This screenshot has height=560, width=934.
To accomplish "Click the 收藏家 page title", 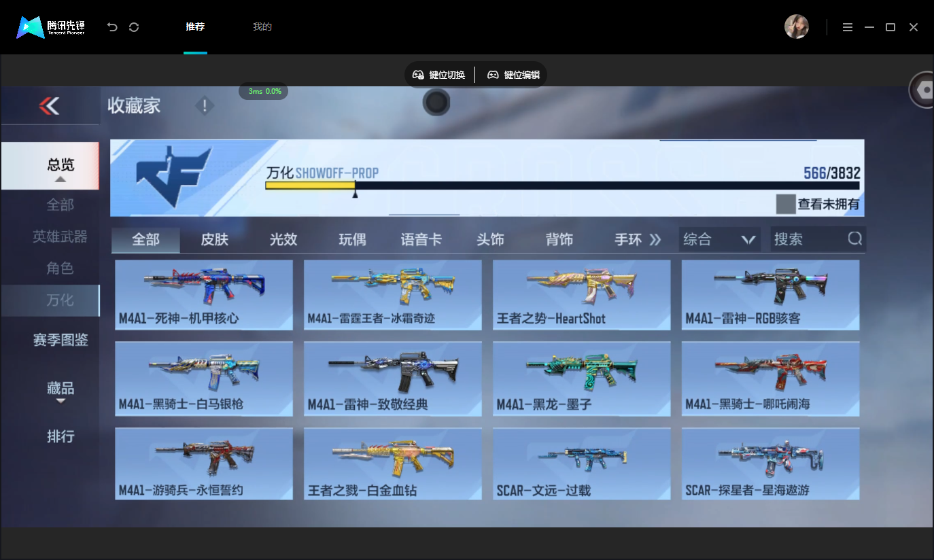I will coord(134,106).
